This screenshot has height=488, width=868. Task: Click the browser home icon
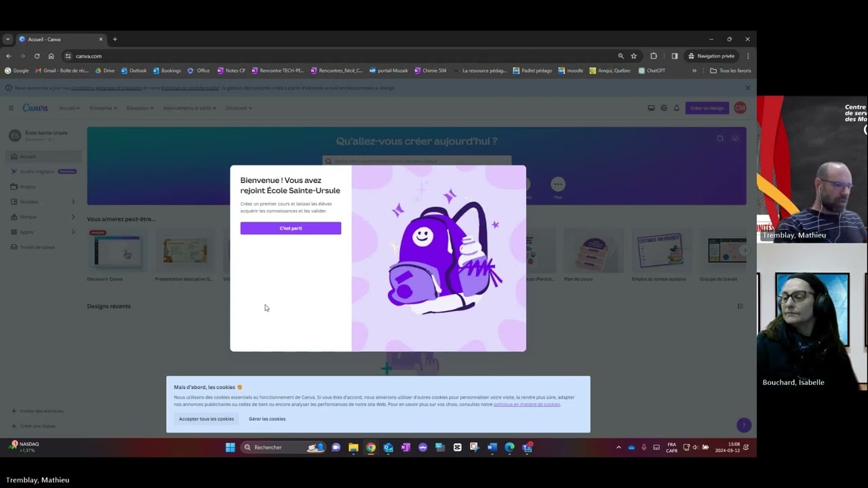coord(51,56)
